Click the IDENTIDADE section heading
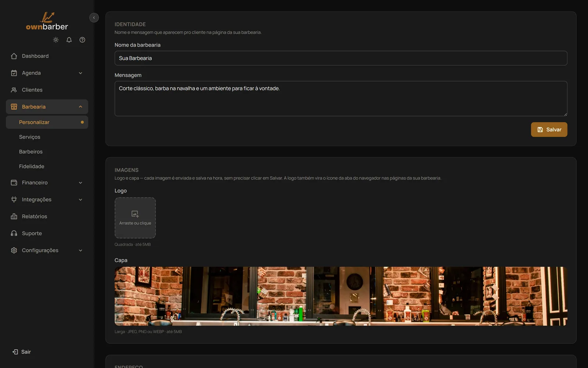588x368 pixels. click(x=130, y=24)
